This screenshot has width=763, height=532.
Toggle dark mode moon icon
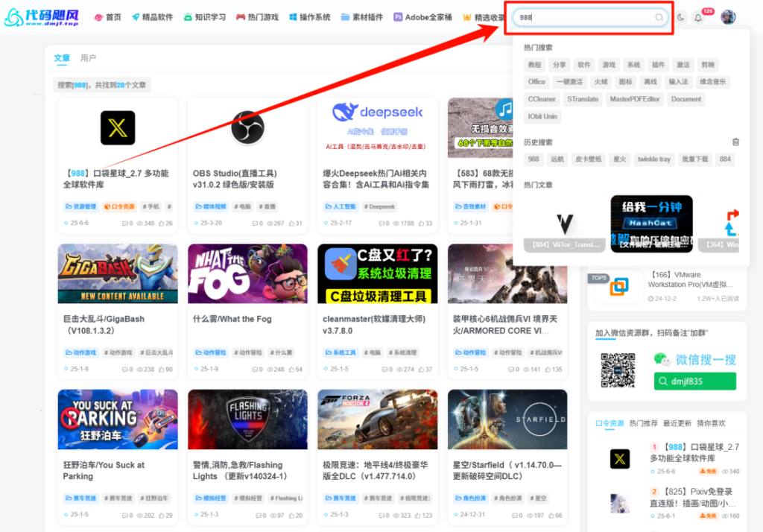pyautogui.click(x=681, y=18)
